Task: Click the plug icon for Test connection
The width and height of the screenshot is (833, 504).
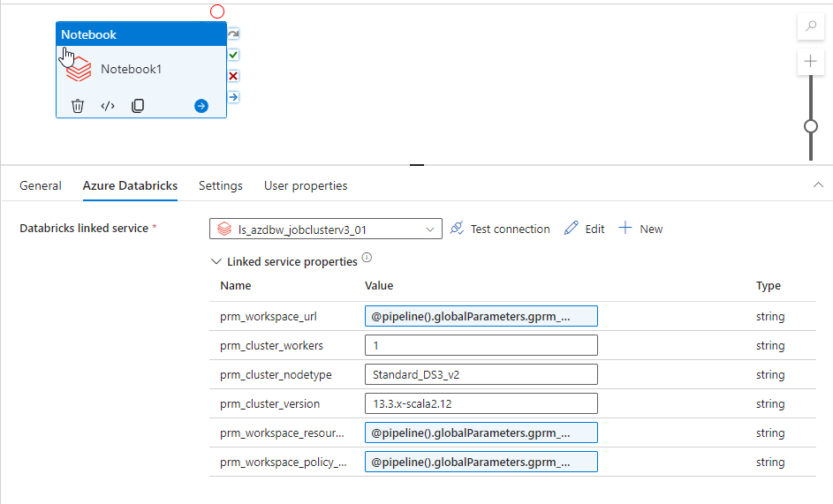Action: (x=457, y=229)
